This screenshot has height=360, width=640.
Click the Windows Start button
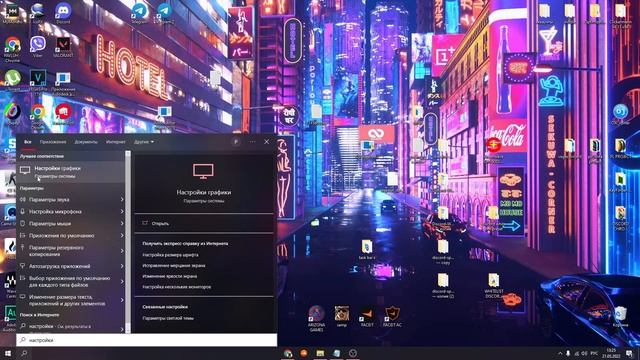(x=8, y=353)
